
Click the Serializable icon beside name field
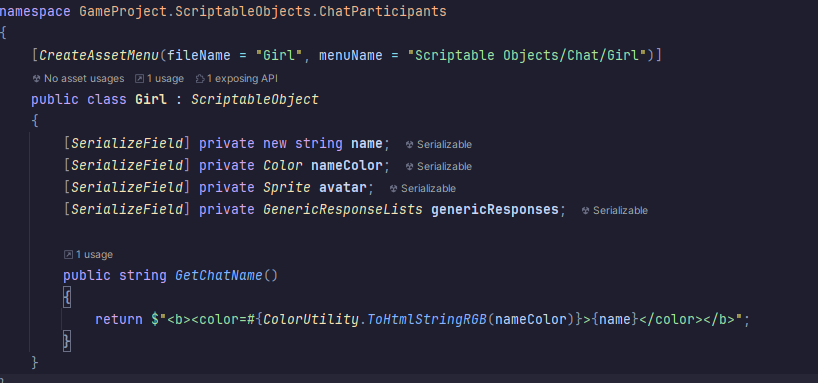[x=410, y=145]
